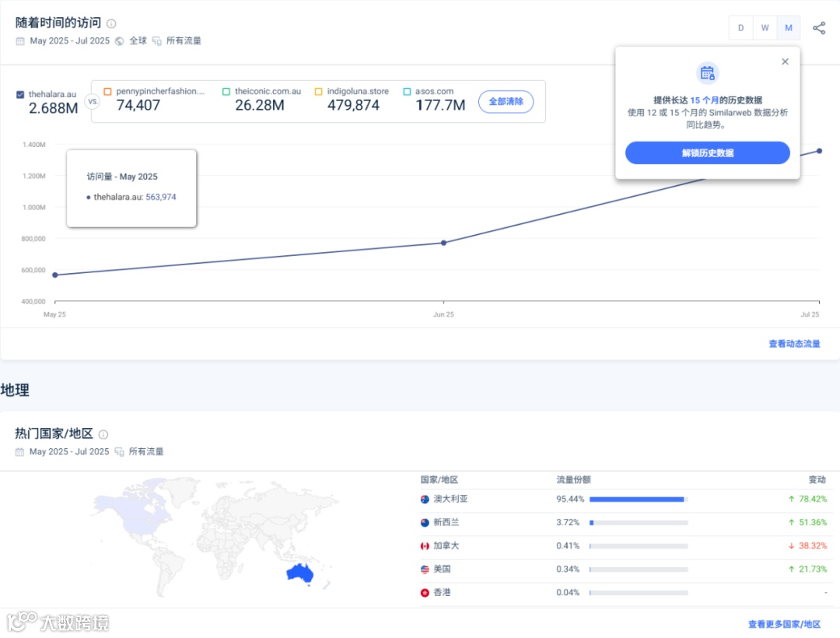The width and height of the screenshot is (840, 638).
Task: Click the 国家/地区 column header
Action: click(x=439, y=480)
